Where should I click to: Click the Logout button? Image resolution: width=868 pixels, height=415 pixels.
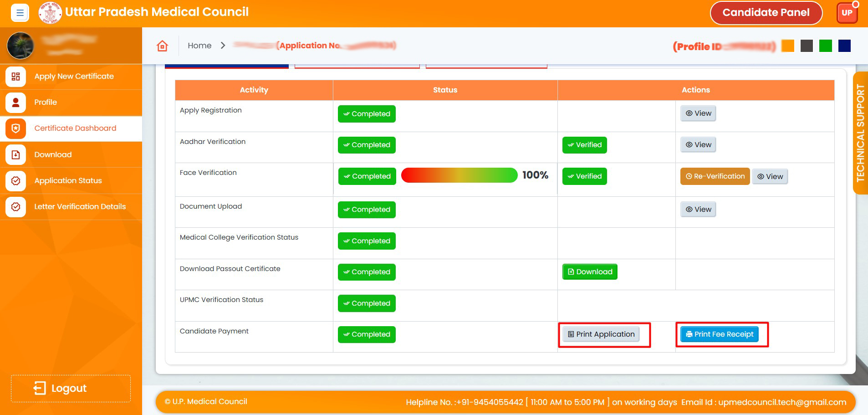(x=71, y=389)
